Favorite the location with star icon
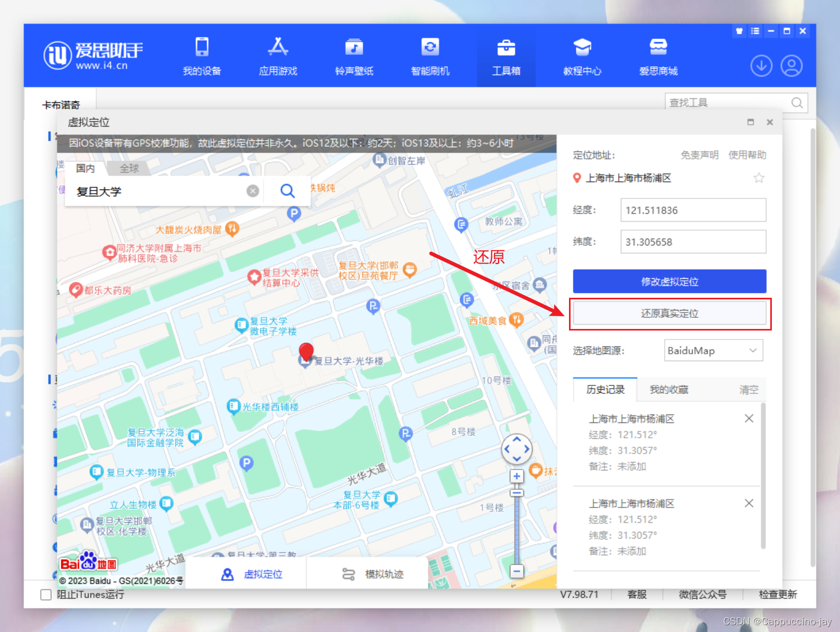The image size is (840, 632). tap(759, 178)
